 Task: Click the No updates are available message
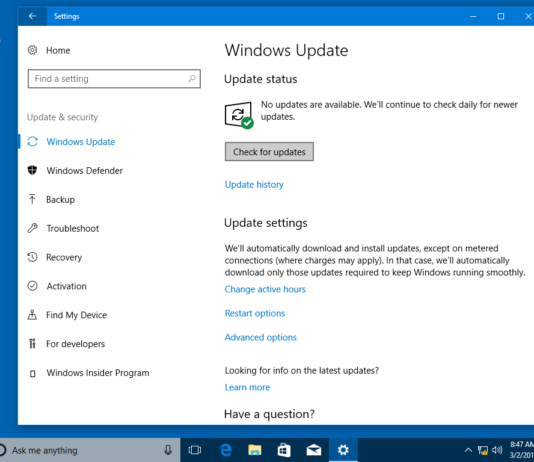(389, 110)
